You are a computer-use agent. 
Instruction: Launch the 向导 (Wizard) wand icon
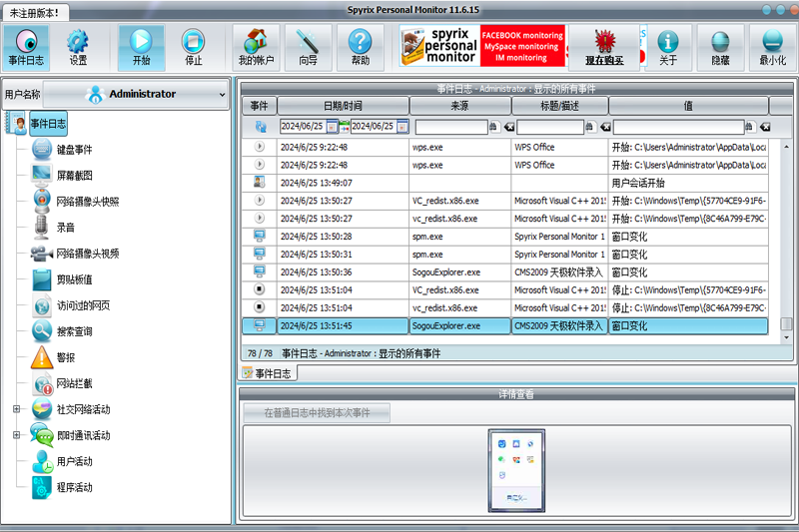[308, 47]
